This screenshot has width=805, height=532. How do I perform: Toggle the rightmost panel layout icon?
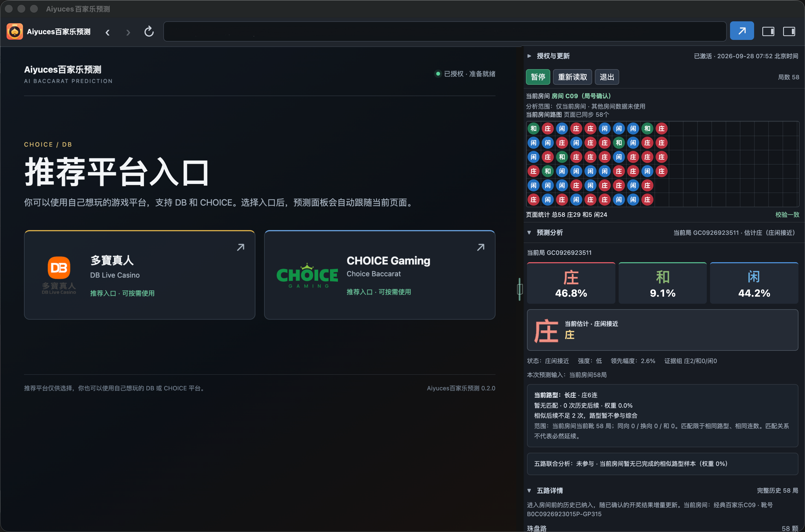click(789, 31)
